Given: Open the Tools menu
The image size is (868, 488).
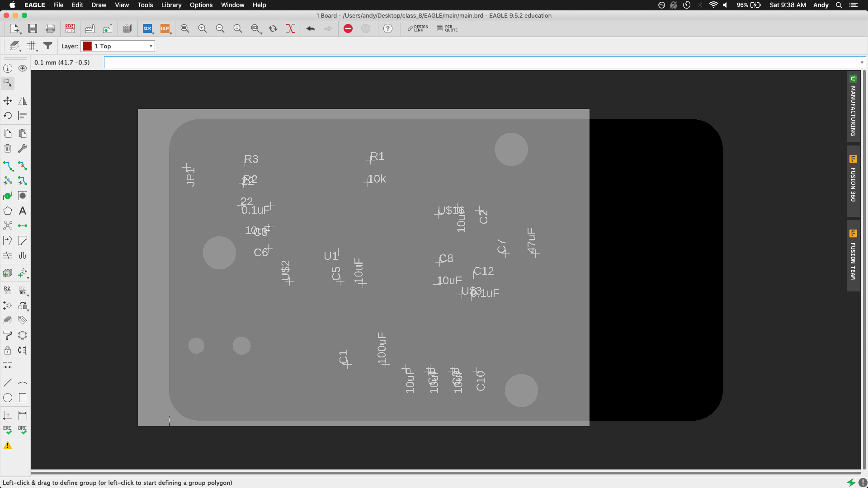Looking at the screenshot, I should pos(145,5).
